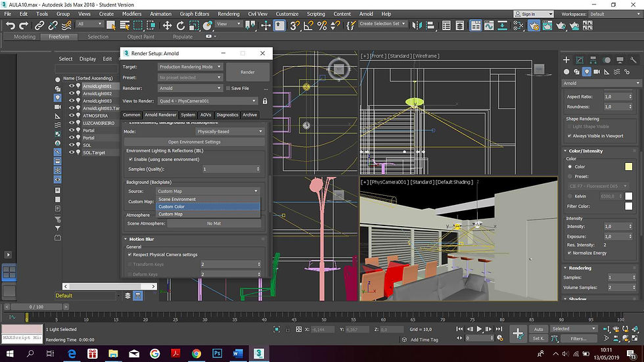Image resolution: width=644 pixels, height=362 pixels.
Task: Collapse the Color/Intensity rollout
Action: (585, 151)
